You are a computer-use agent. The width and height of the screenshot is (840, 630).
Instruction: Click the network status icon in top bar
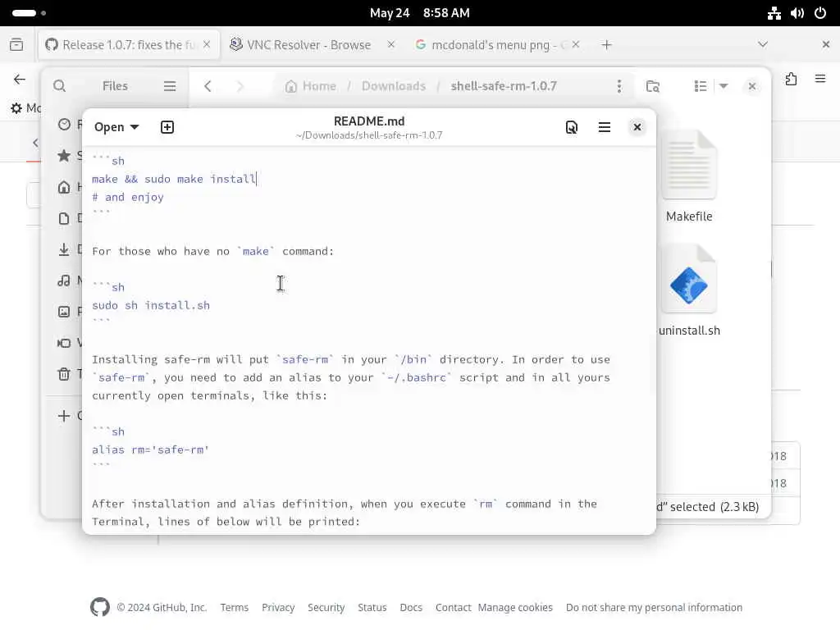[774, 13]
